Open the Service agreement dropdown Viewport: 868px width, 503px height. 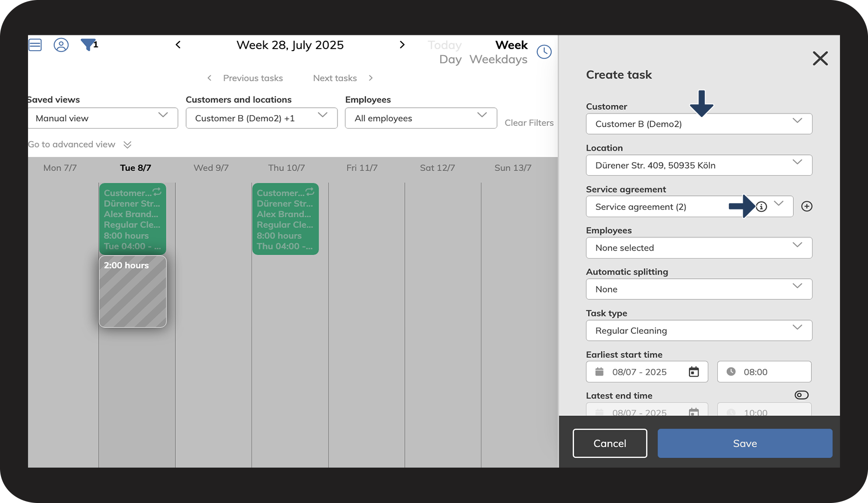690,207
